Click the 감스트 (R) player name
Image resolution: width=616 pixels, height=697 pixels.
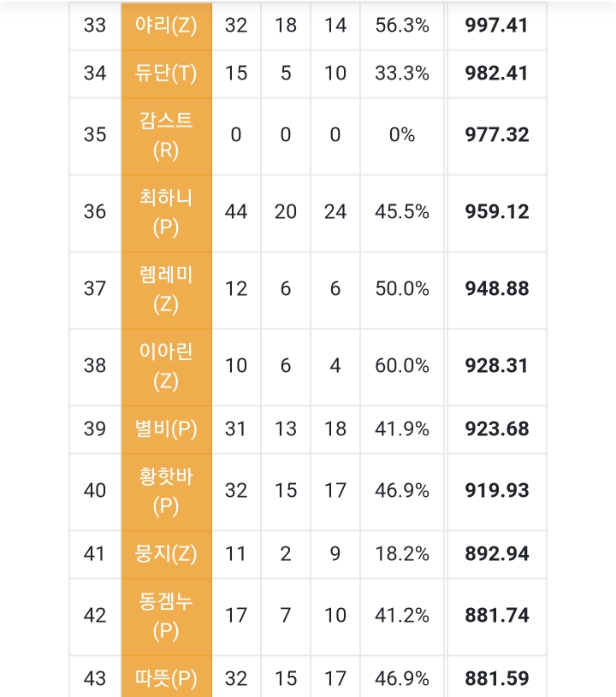click(x=166, y=135)
